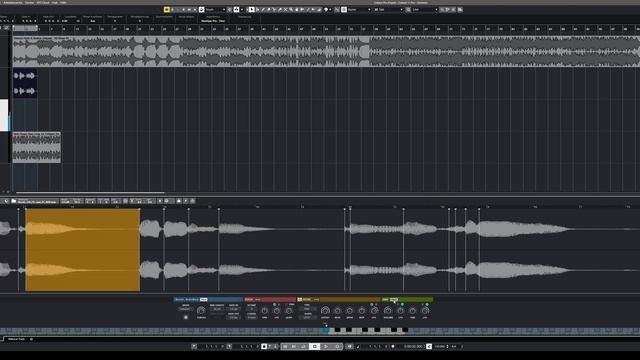Image resolution: width=640 pixels, height=360 pixels.
Task: Toggle Snap on/off in the toolbar
Action: coord(337,9)
